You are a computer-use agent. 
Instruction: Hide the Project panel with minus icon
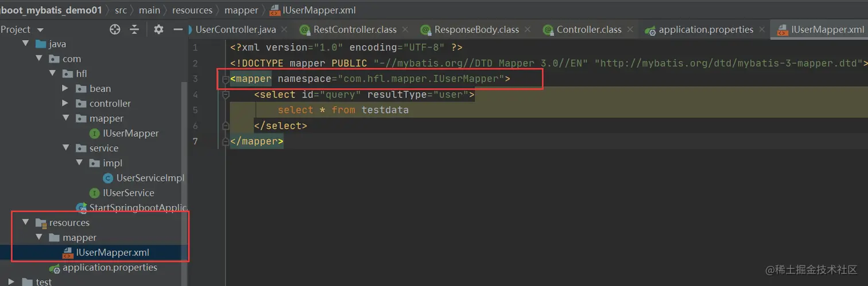coord(178,29)
